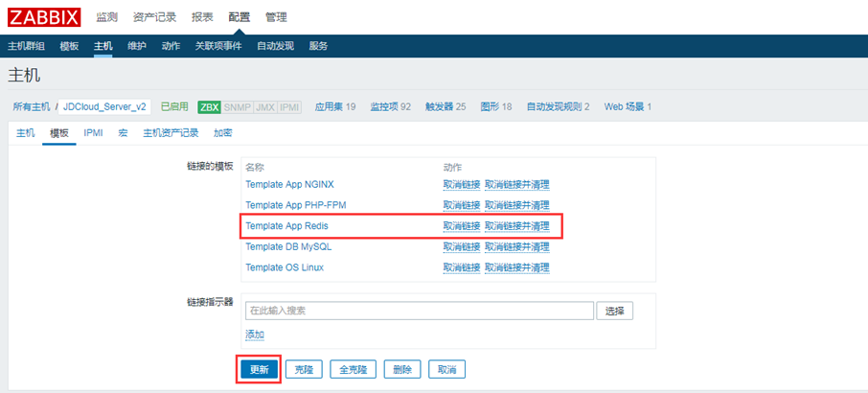Go to 模板 in the blue submenu bar
The height and width of the screenshot is (393, 868).
point(69,46)
